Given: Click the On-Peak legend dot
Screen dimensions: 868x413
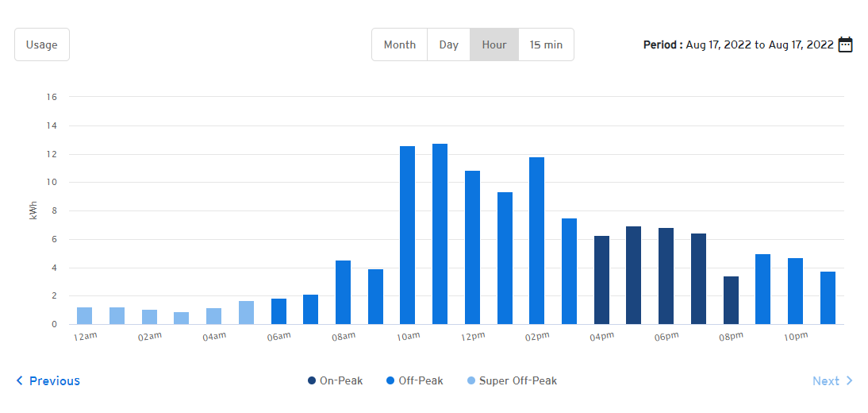Looking at the screenshot, I should 312,381.
